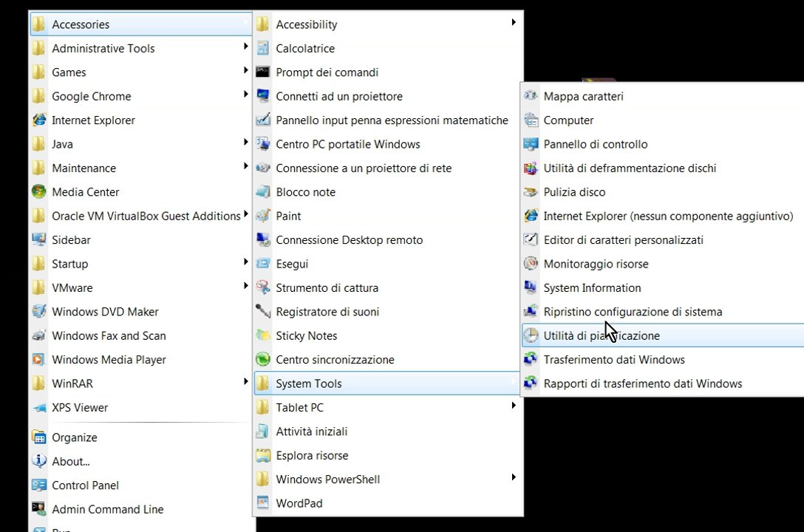Click the Windows DVD Maker icon

[39, 312]
